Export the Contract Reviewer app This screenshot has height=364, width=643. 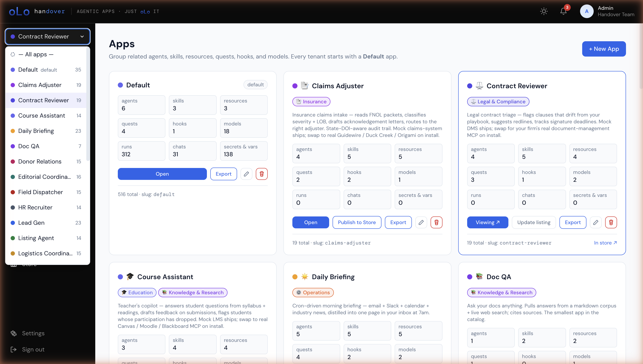pos(572,222)
